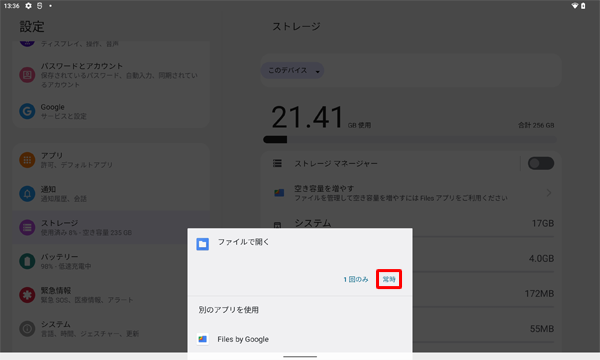The width and height of the screenshot is (600, 360).
Task: Click the blue Files folder icon
Action: pos(202,244)
